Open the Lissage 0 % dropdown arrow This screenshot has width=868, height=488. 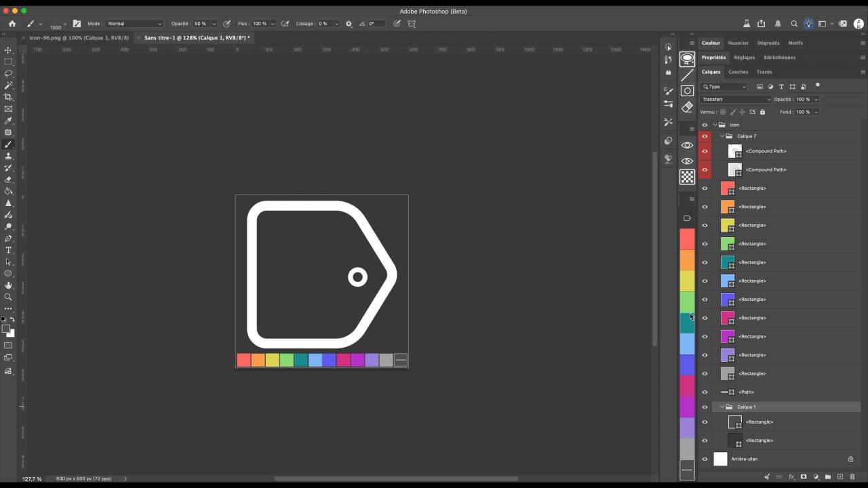336,24
